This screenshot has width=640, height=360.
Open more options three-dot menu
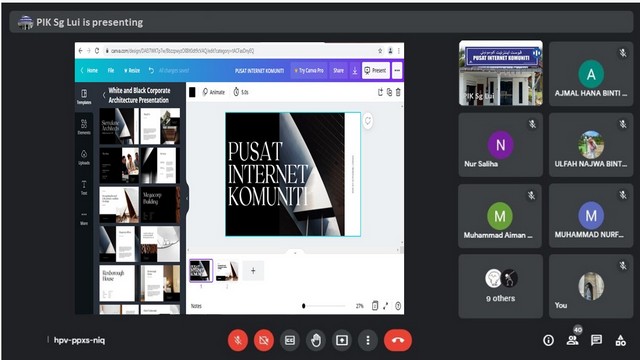(x=368, y=340)
